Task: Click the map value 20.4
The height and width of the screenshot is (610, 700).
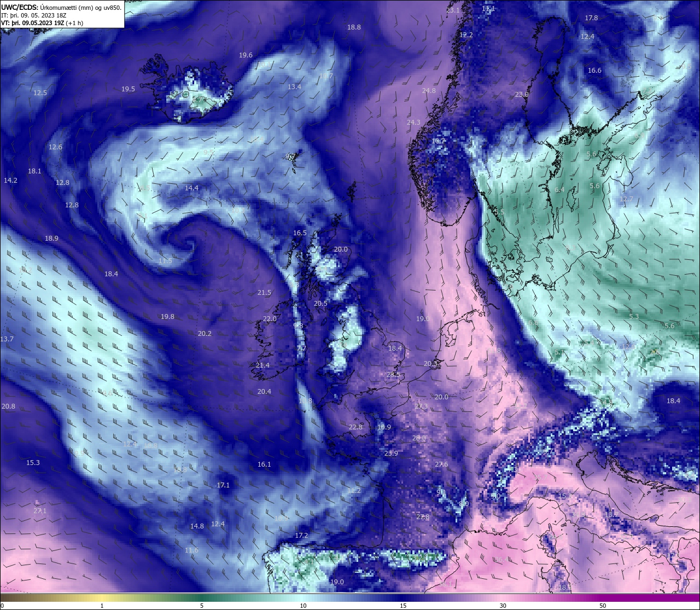Action: [x=264, y=392]
